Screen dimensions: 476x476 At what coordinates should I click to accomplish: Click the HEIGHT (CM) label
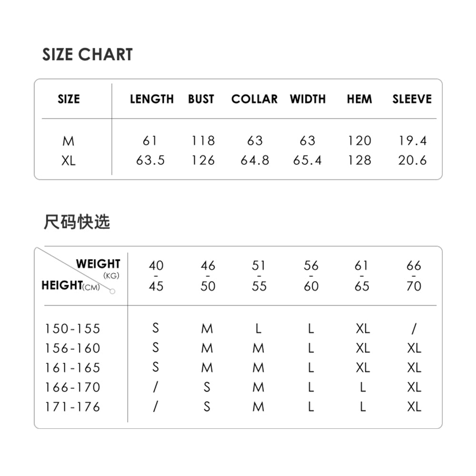(70, 286)
